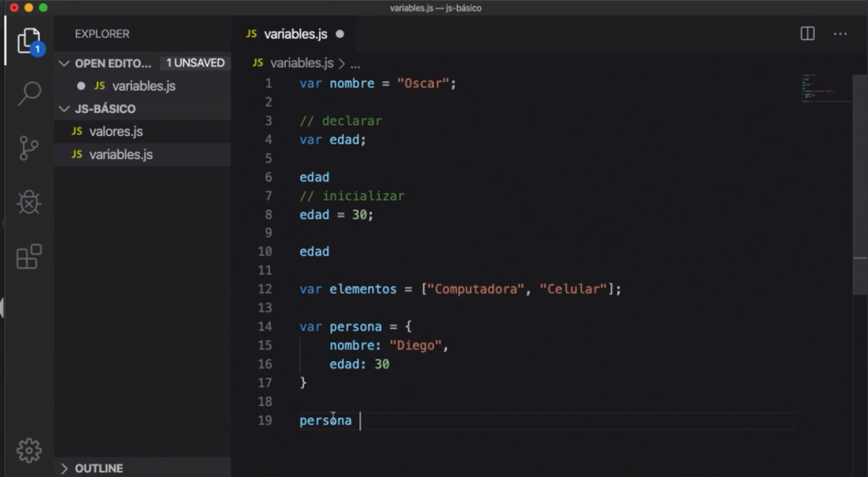Click the closing brace on line 17
This screenshot has width=868, height=477.
[x=303, y=383]
